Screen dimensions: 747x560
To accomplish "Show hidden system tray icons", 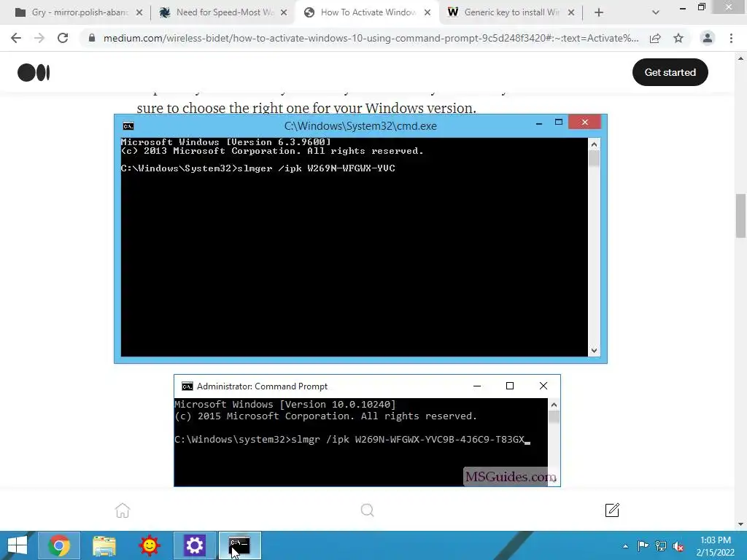I will tap(625, 546).
